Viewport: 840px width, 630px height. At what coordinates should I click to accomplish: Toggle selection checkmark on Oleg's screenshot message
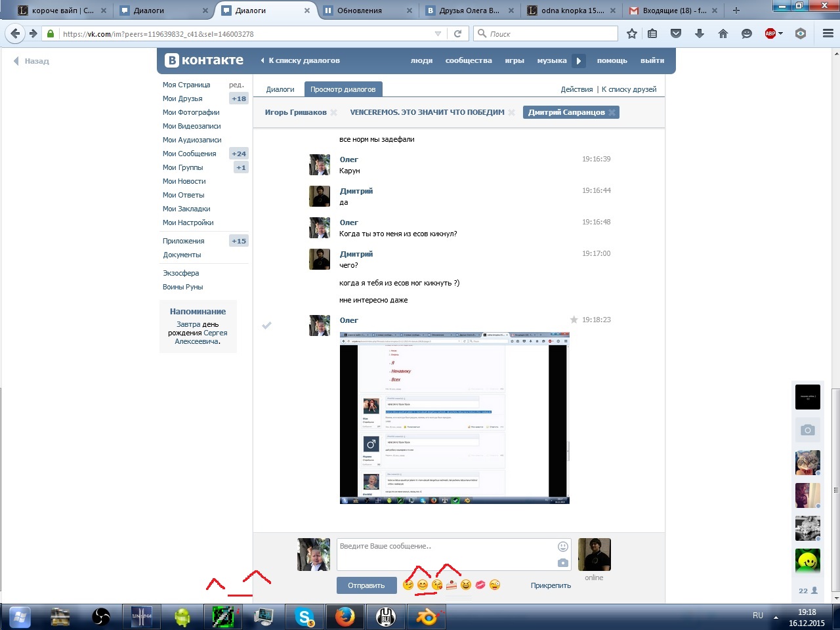point(266,325)
